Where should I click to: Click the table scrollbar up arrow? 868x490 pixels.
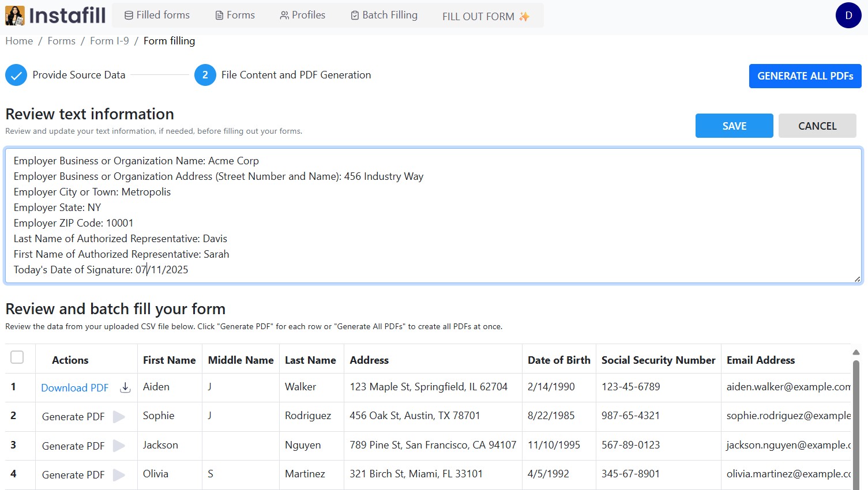pyautogui.click(x=856, y=352)
